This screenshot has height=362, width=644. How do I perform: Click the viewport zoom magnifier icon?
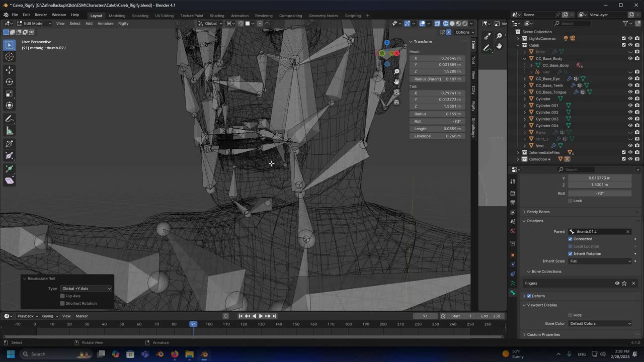pos(396,72)
